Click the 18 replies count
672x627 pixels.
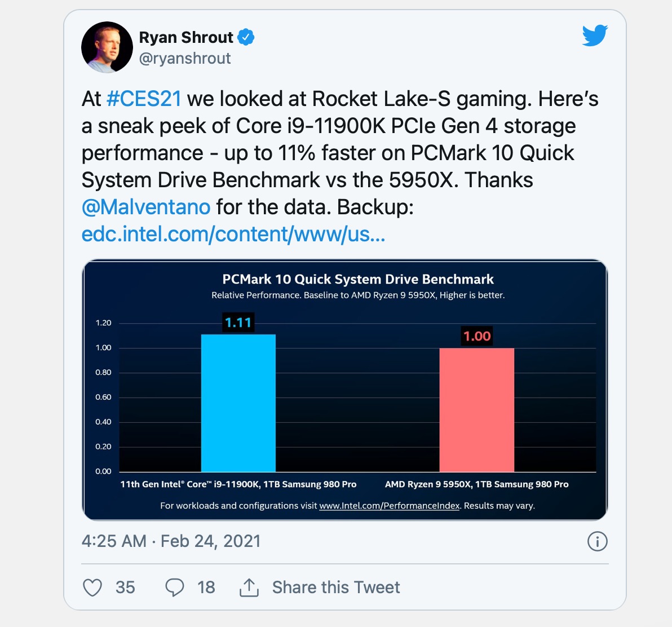click(206, 587)
